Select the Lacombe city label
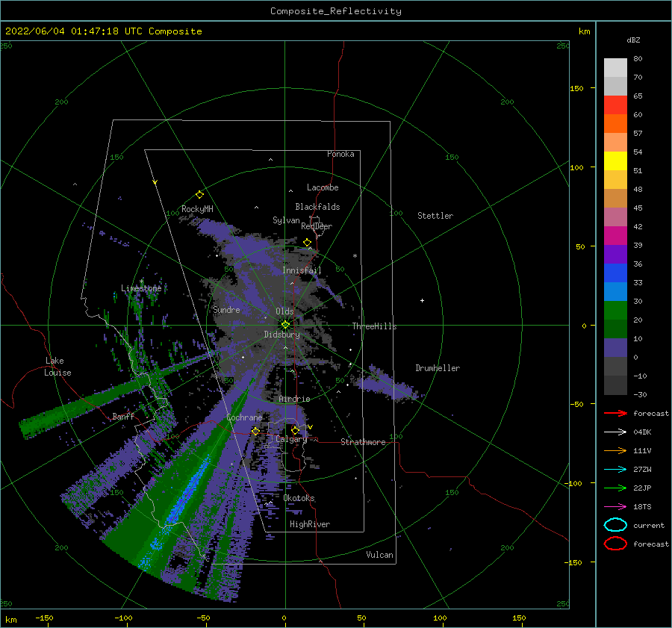This screenshot has width=672, height=628. 323,187
